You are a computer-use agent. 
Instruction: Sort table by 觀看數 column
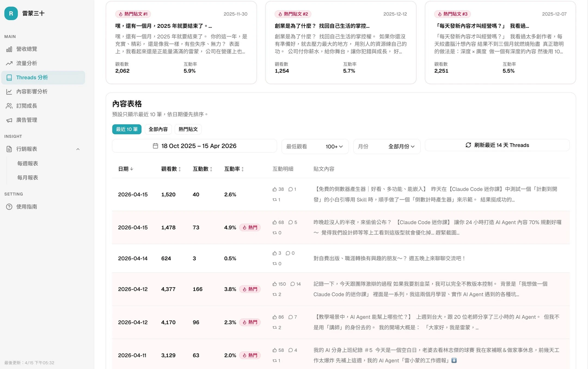point(171,169)
